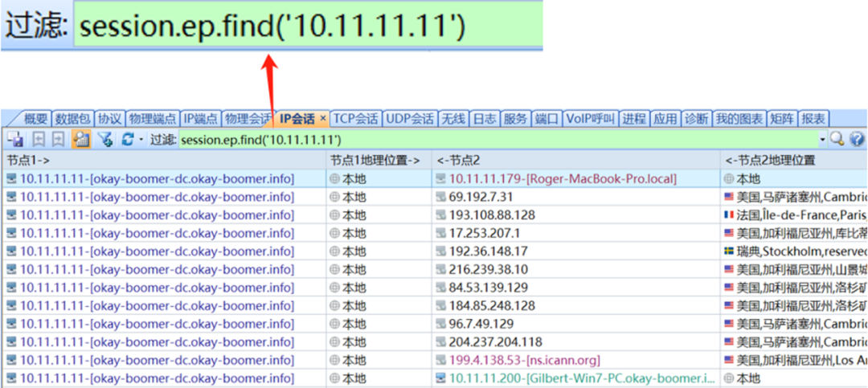This screenshot has width=868, height=388.
Task: Go to the 端口 tab
Action: coord(547,118)
